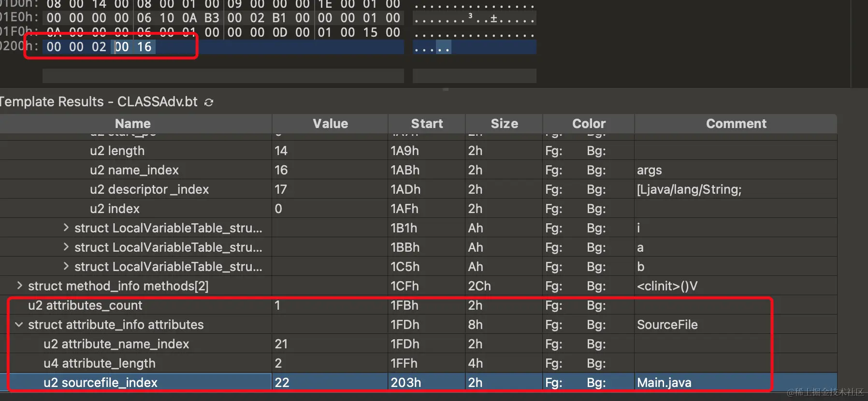Sort by the Name column header
This screenshot has height=401, width=868.
(135, 124)
